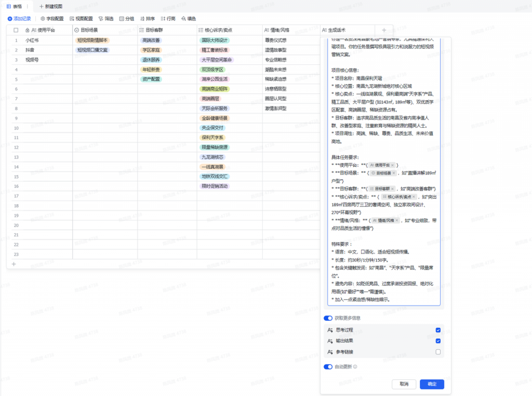Screen dimensions: 532x396
Task: Select the 视频号 cell
Action: pos(48,60)
